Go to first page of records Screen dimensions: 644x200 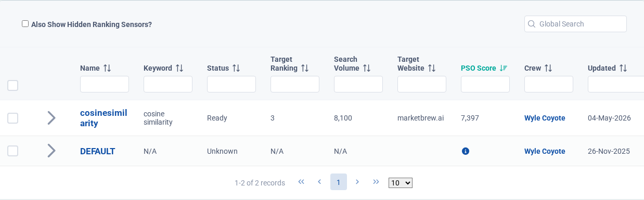(301, 182)
